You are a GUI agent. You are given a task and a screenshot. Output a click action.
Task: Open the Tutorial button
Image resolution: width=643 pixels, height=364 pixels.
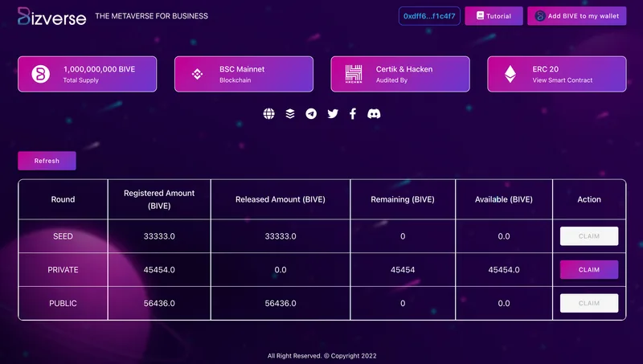click(494, 16)
